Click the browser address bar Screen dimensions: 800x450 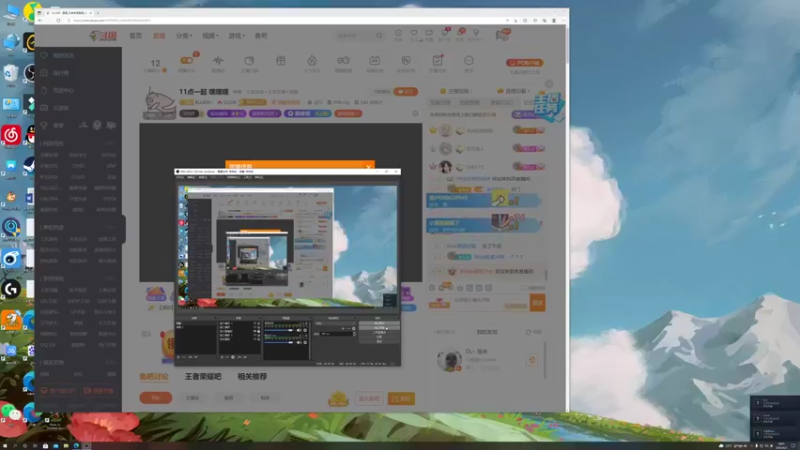point(286,20)
